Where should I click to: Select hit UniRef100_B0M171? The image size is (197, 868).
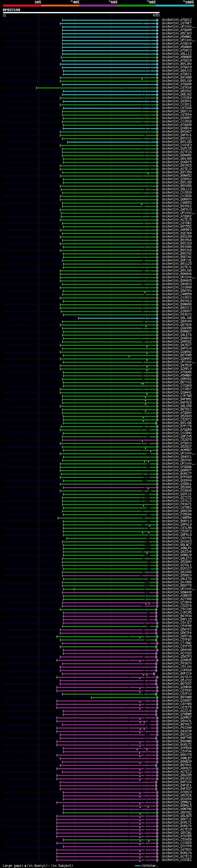coord(177,823)
